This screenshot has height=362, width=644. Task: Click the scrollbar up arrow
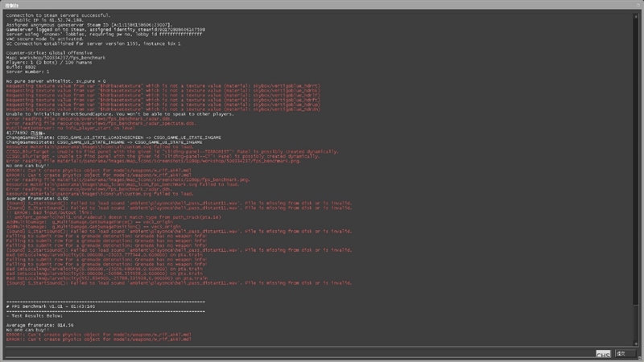pyautogui.click(x=636, y=16)
